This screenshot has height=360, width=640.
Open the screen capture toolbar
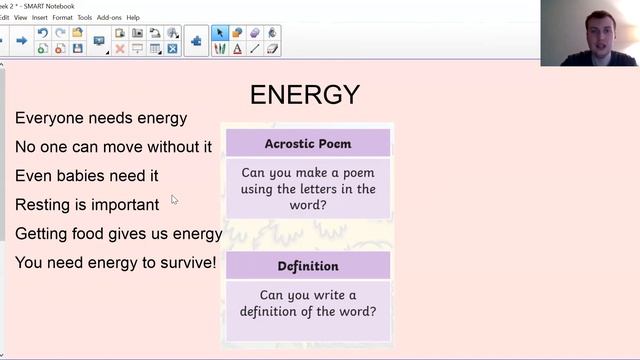(x=137, y=33)
